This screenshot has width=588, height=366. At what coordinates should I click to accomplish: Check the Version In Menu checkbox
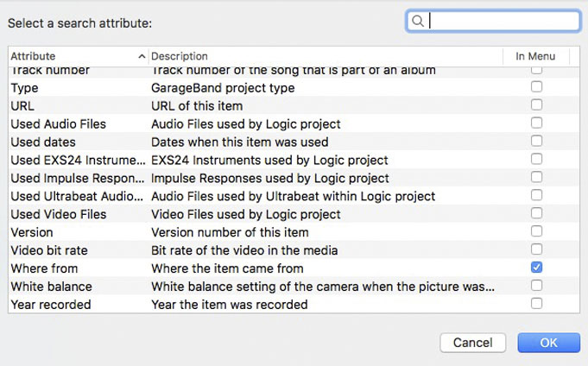tap(536, 231)
